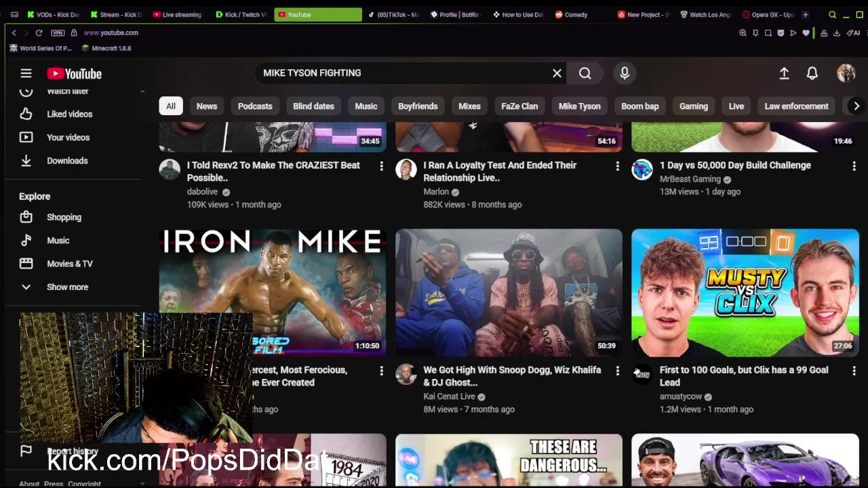Open Kai Cenat Live channel link

pyautogui.click(x=449, y=396)
